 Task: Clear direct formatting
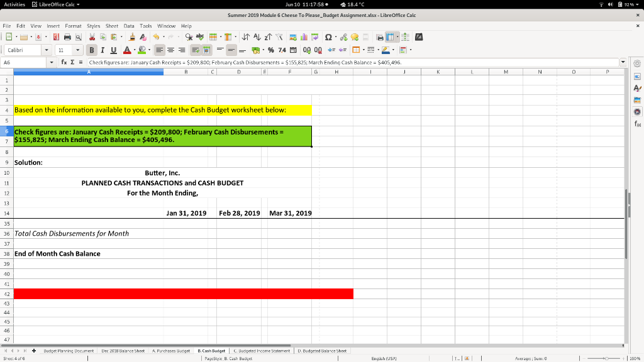coord(143,37)
